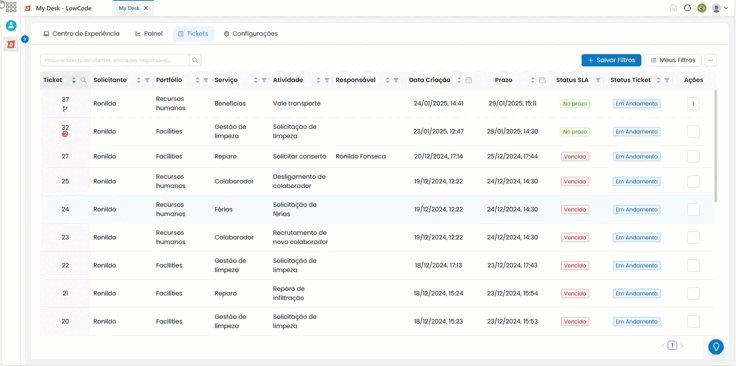Image resolution: width=736 pixels, height=366 pixels.
Task: Open the Configurações tab
Action: pyautogui.click(x=251, y=34)
